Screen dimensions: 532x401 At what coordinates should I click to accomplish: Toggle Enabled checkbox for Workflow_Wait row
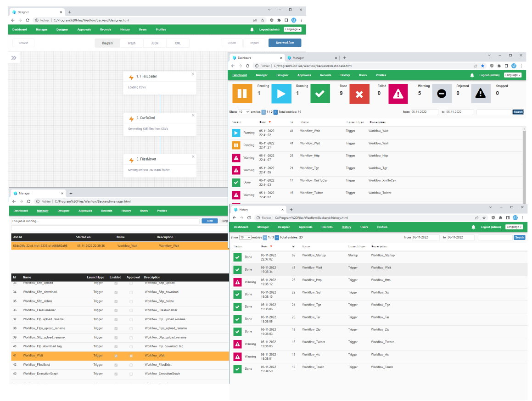pyautogui.click(x=116, y=356)
